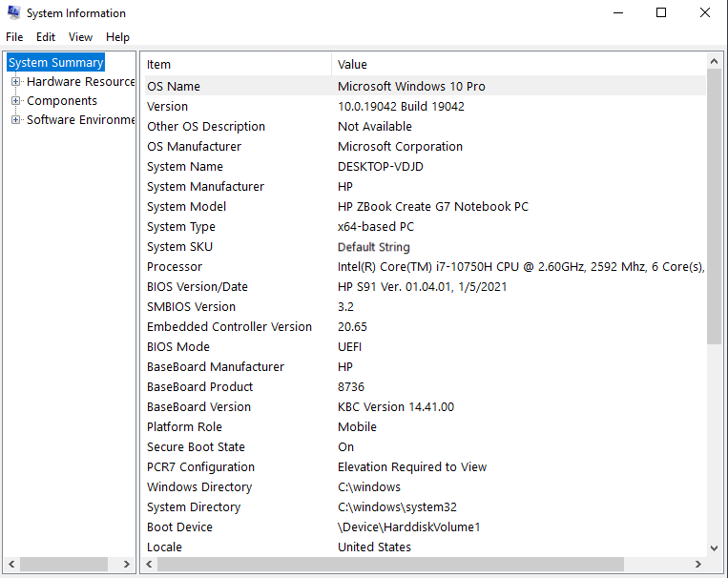Select the System Model row

point(426,207)
